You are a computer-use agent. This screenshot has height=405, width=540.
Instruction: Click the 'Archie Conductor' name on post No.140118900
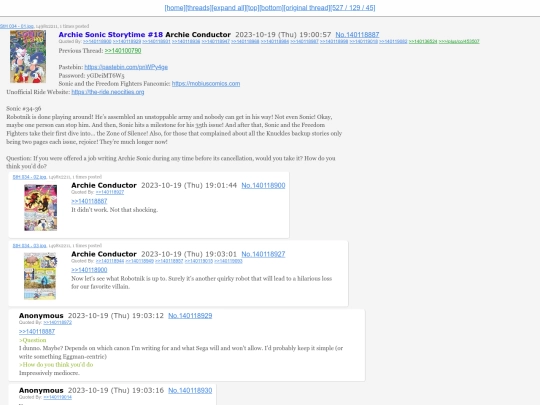104,185
